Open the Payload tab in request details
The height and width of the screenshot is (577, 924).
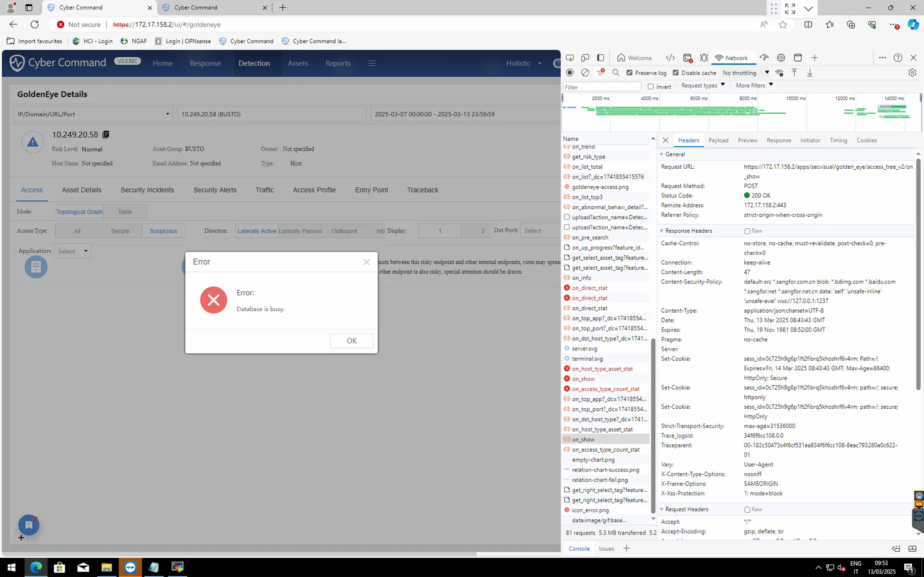click(718, 140)
